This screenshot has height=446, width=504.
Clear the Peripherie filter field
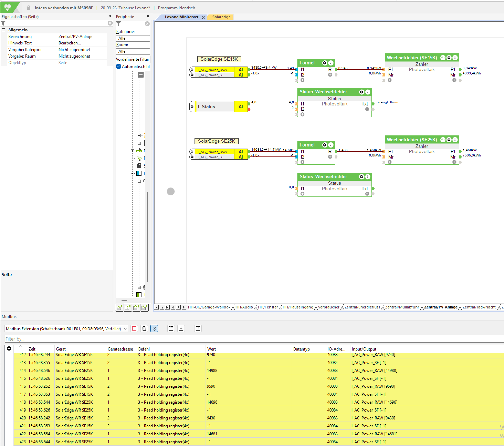[x=147, y=24]
